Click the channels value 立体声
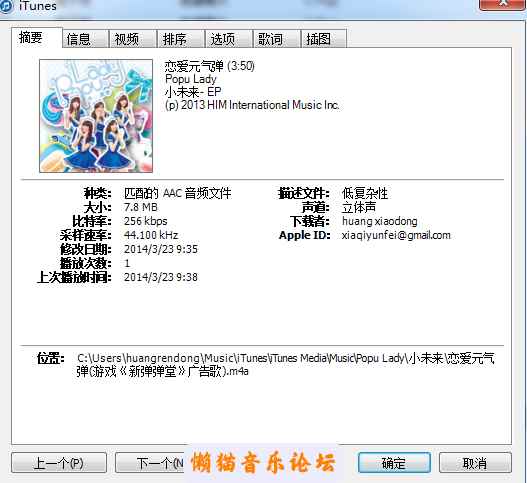Image resolution: width=527 pixels, height=483 pixels. [x=359, y=207]
